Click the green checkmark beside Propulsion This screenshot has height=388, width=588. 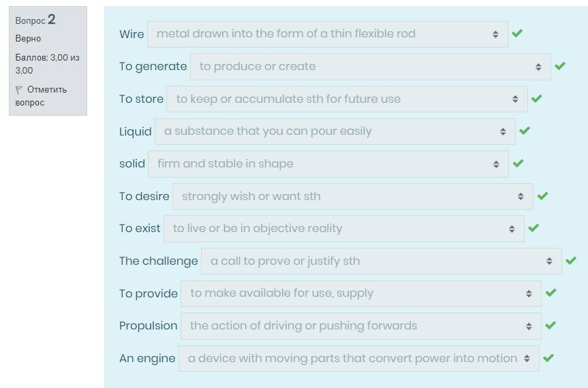(x=551, y=325)
